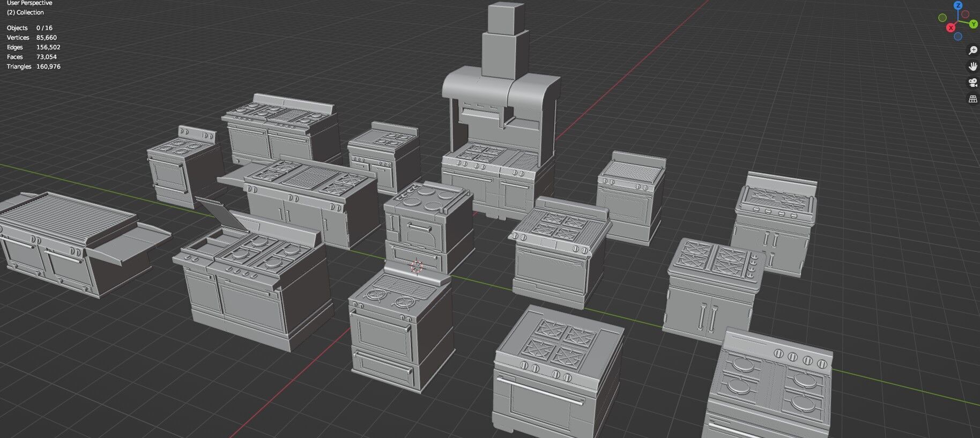Viewport: 980px width, 438px height.
Task: Click the green Y axis gizmo handle
Action: (x=974, y=24)
